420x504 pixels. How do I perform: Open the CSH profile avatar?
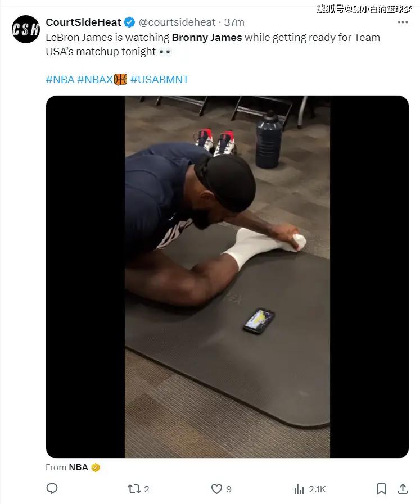[26, 29]
